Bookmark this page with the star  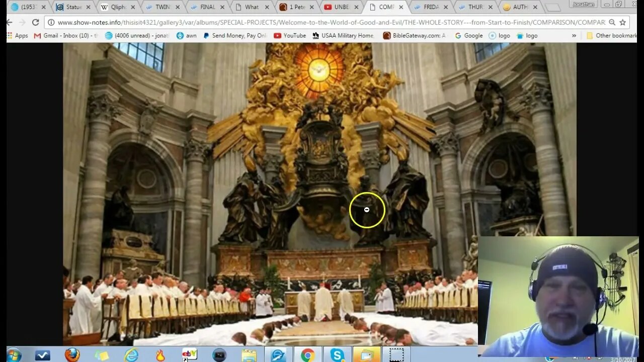click(x=622, y=22)
